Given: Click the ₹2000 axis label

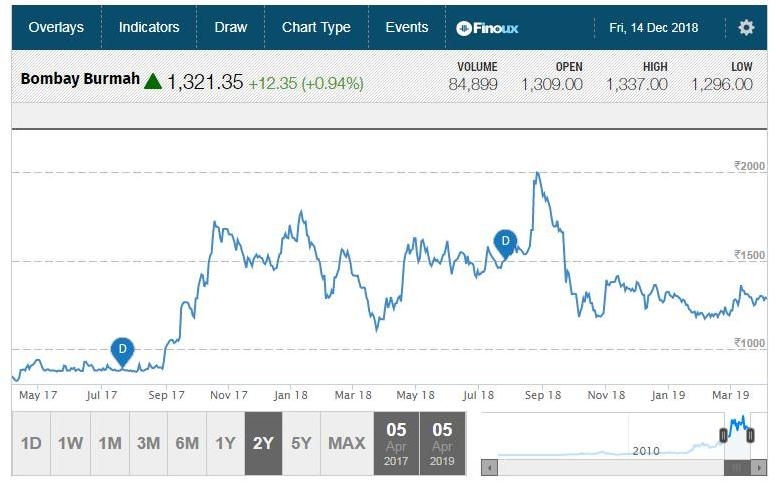Looking at the screenshot, I should pos(749,166).
